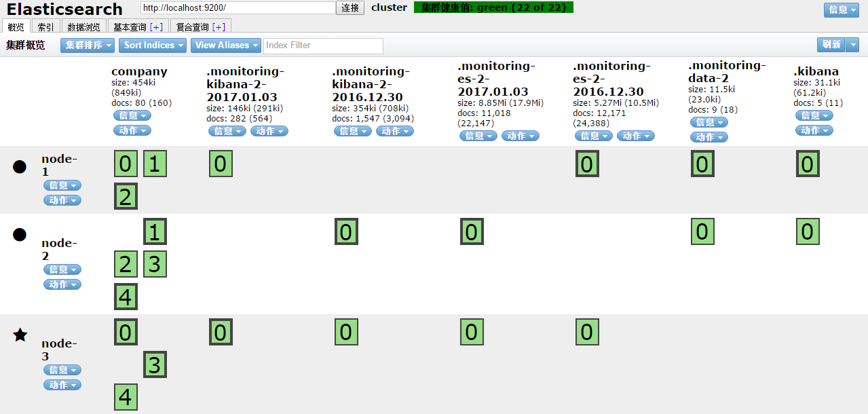
Task: Click the http://localhost:9200/ address field
Action: 238,7
